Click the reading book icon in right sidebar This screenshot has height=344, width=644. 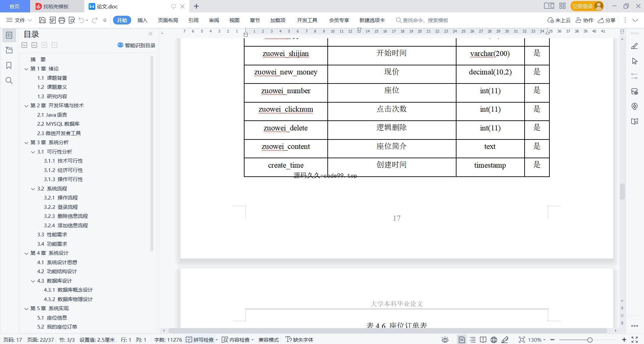(634, 121)
